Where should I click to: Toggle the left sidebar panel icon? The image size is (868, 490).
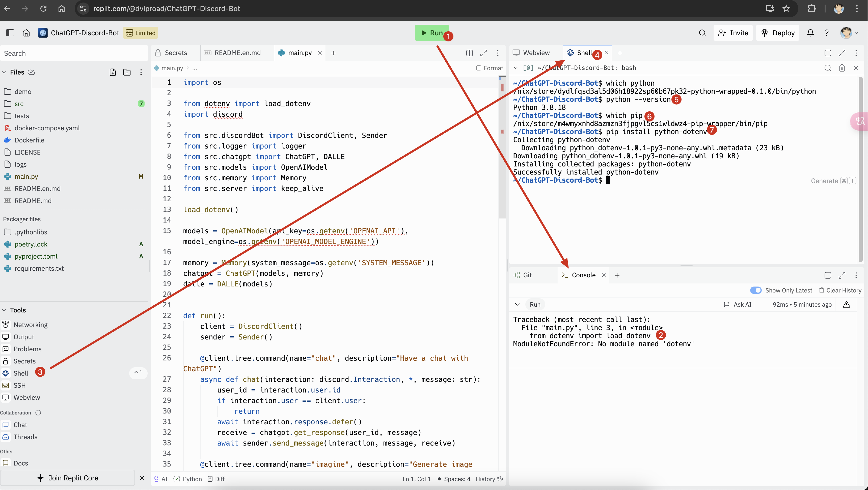pos(10,33)
